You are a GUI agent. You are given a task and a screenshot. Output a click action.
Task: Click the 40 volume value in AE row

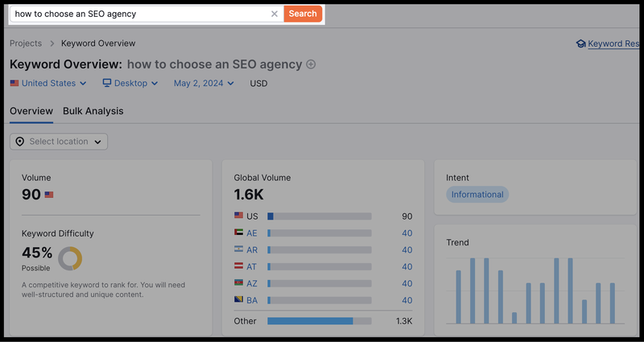click(x=407, y=233)
